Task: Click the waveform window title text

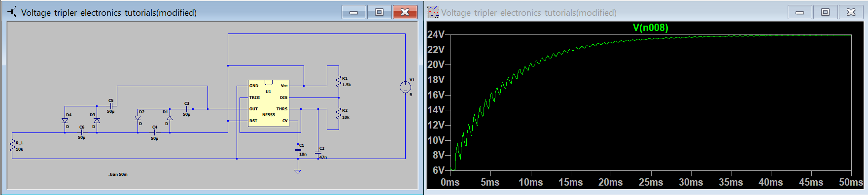Action: pyautogui.click(x=529, y=13)
